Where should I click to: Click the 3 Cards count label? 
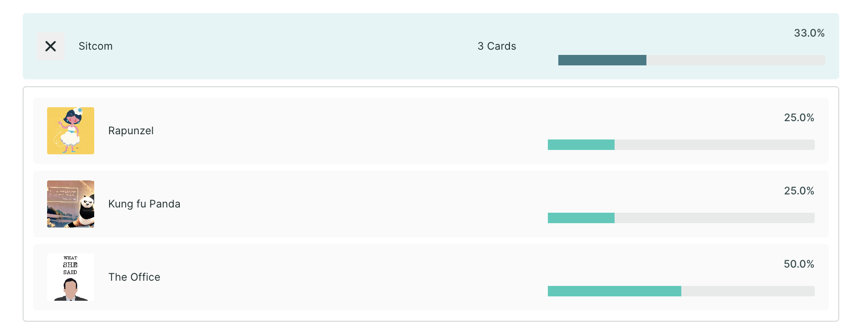tap(497, 46)
